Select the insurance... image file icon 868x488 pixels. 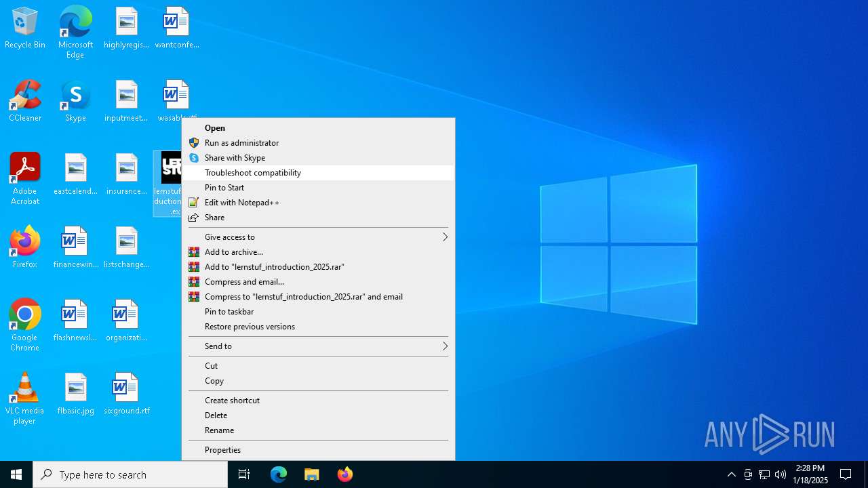point(126,175)
